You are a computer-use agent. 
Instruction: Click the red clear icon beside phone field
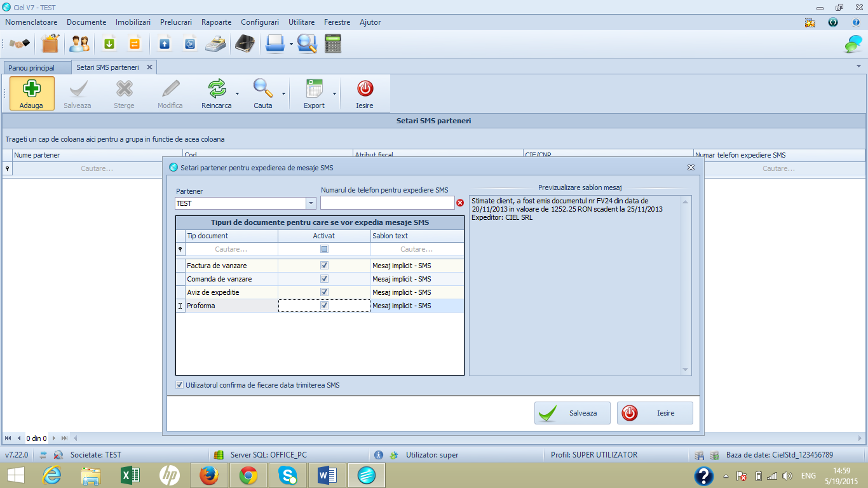pyautogui.click(x=460, y=203)
